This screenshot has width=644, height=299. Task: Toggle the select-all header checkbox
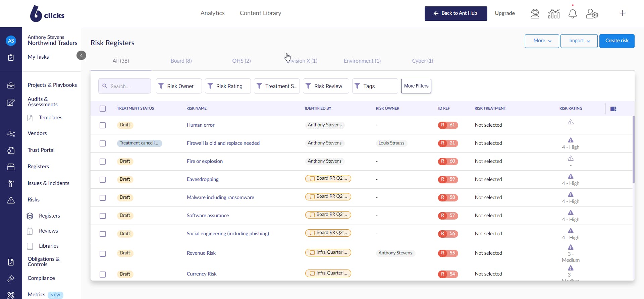[103, 109]
